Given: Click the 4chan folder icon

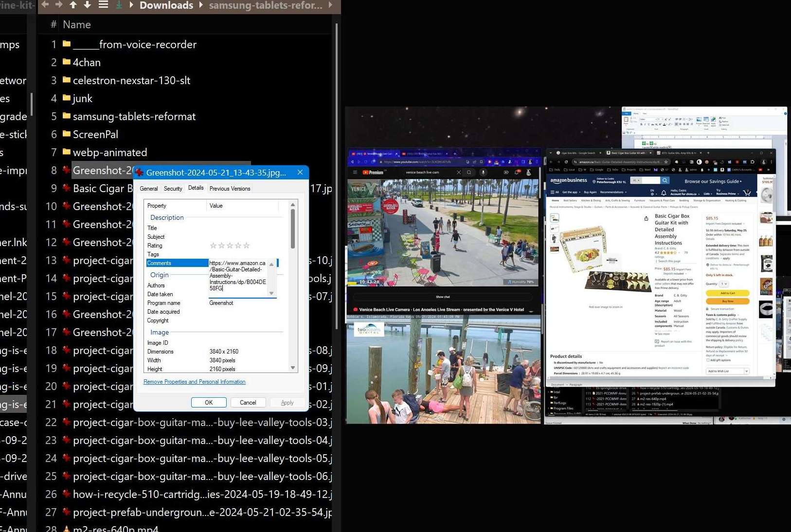Looking at the screenshot, I should [67, 62].
